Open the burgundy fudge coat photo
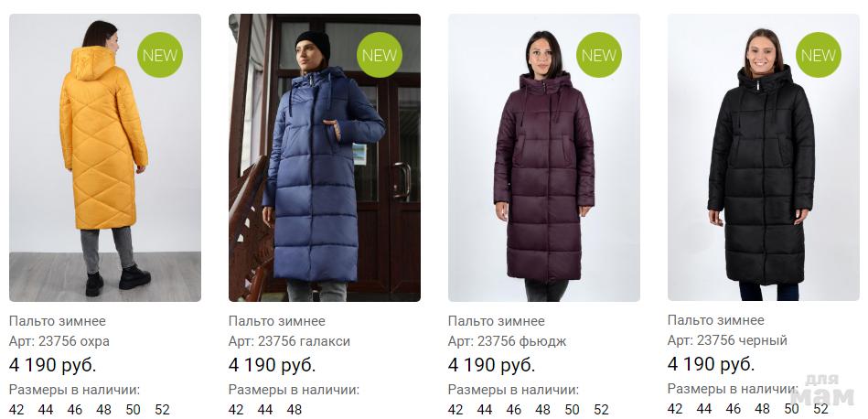This screenshot has height=419, width=868. pos(544,157)
